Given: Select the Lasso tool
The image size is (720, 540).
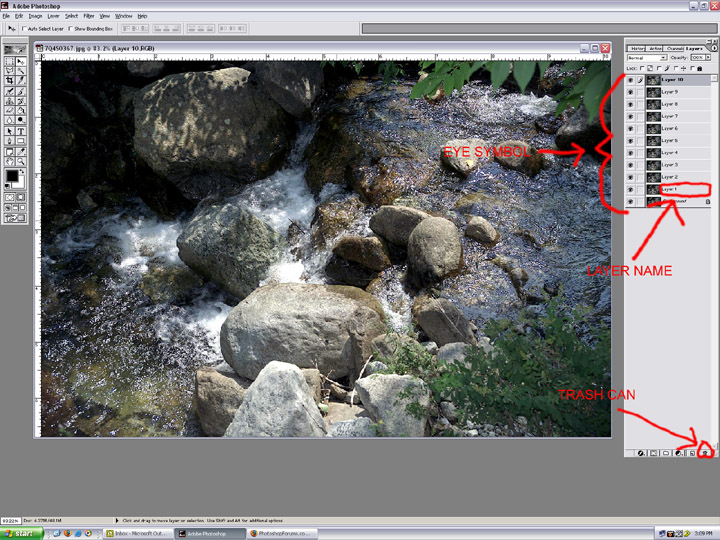Looking at the screenshot, I should click(x=10, y=72).
